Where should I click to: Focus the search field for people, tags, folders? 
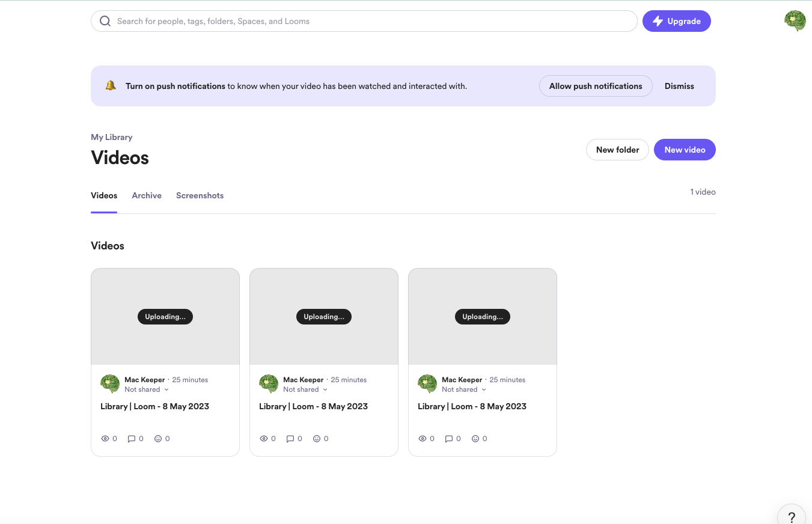[364, 21]
